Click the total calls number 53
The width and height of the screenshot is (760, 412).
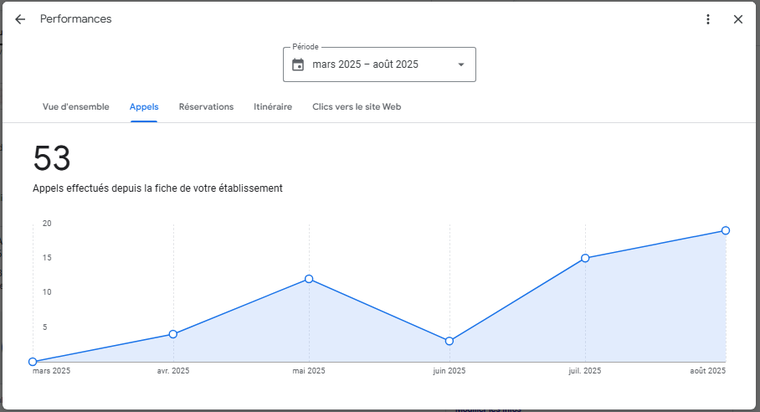(x=52, y=160)
